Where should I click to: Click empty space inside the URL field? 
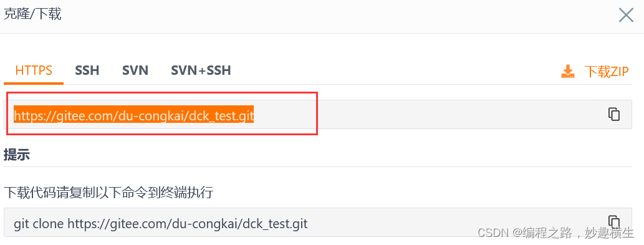point(427,115)
